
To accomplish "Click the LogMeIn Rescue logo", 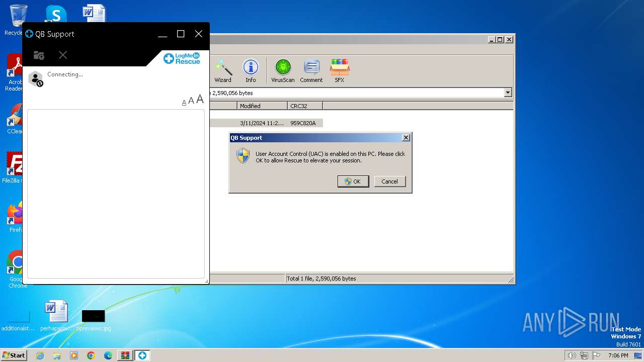I will click(x=182, y=58).
